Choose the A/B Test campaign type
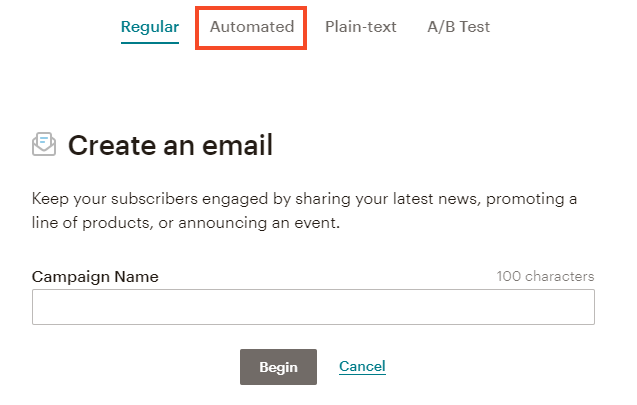The height and width of the screenshot is (405, 637). point(459,27)
